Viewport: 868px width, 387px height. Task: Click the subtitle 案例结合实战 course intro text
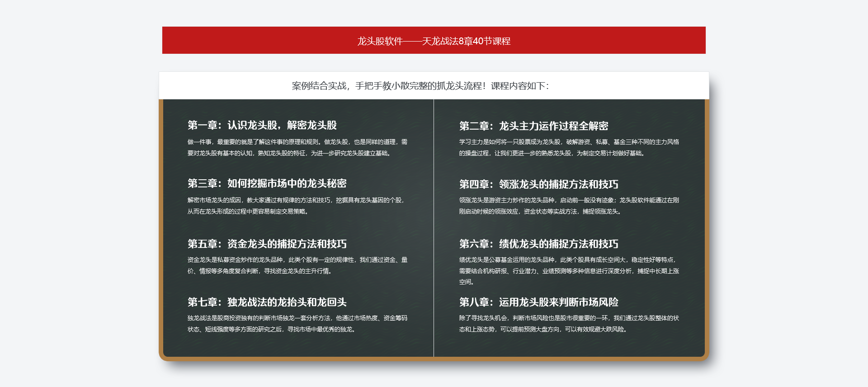tap(420, 86)
